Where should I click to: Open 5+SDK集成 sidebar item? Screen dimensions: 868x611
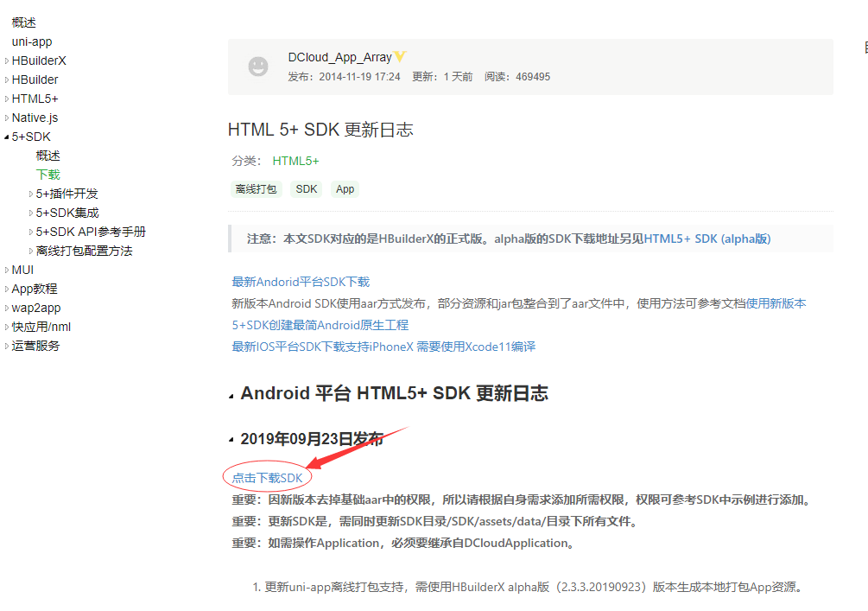(x=67, y=213)
